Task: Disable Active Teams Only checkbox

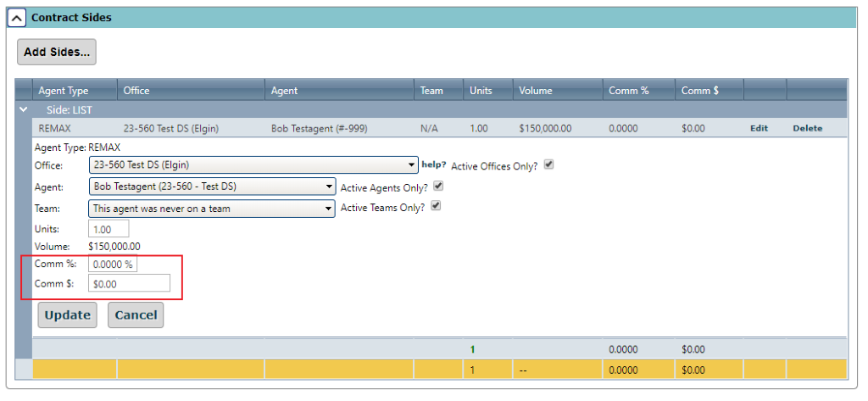Action: (x=437, y=206)
